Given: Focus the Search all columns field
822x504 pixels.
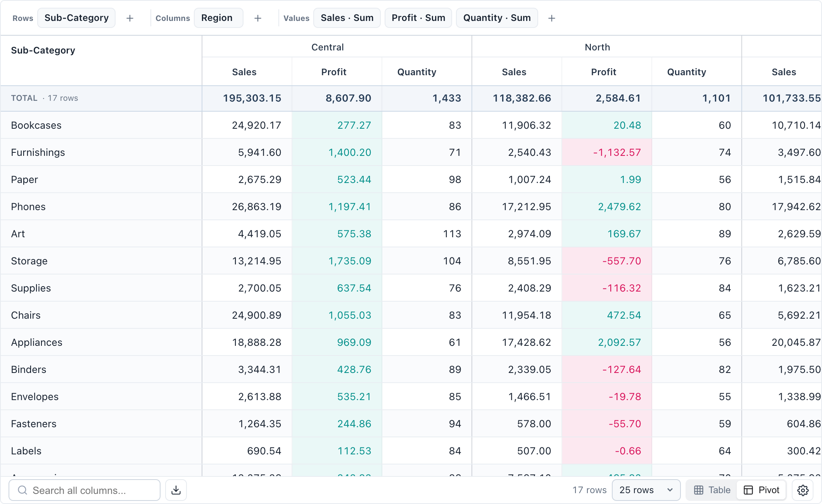Looking at the screenshot, I should tap(85, 490).
